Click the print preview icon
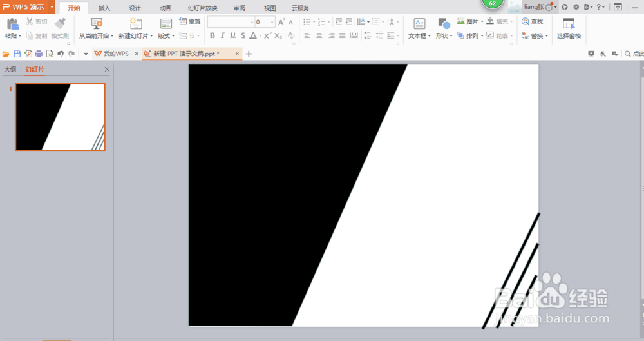Viewport: 644px width, 341px height. [x=50, y=54]
